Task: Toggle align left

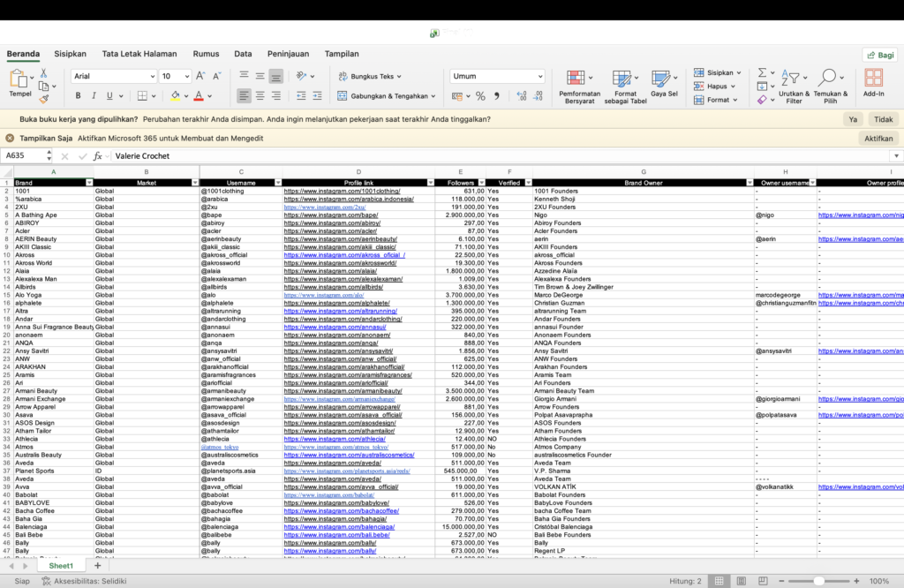Action: point(244,95)
